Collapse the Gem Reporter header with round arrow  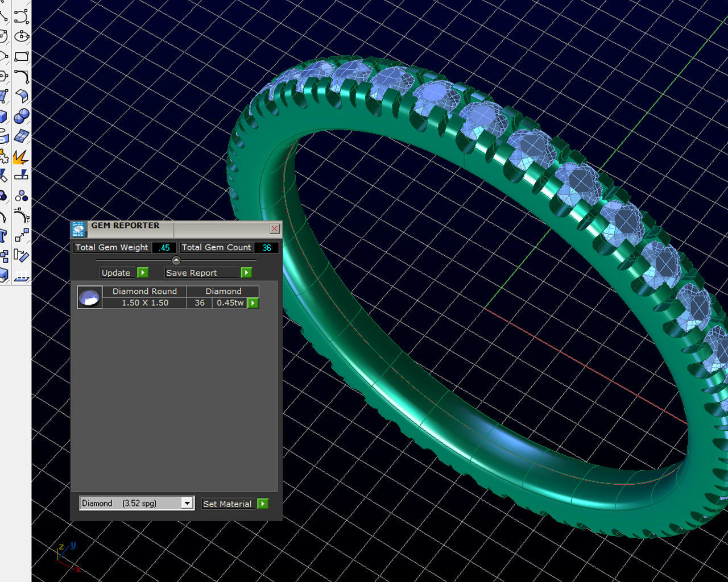pos(176,260)
